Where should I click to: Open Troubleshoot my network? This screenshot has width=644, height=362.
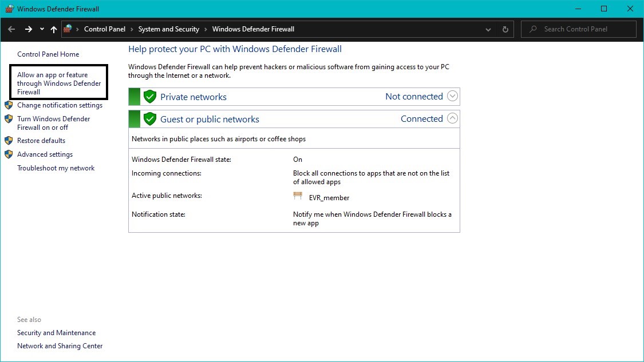(56, 168)
